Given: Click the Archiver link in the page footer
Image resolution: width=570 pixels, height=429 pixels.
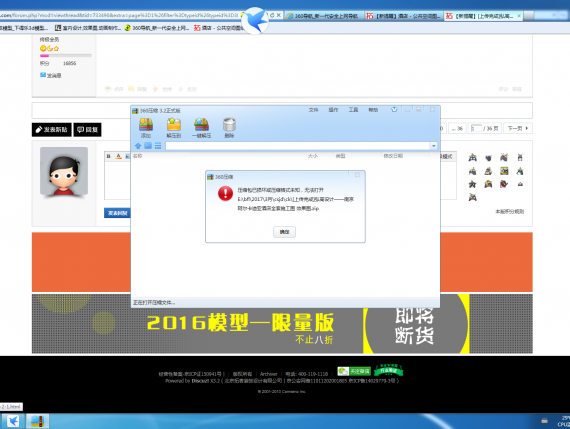Looking at the screenshot, I should (x=269, y=374).
